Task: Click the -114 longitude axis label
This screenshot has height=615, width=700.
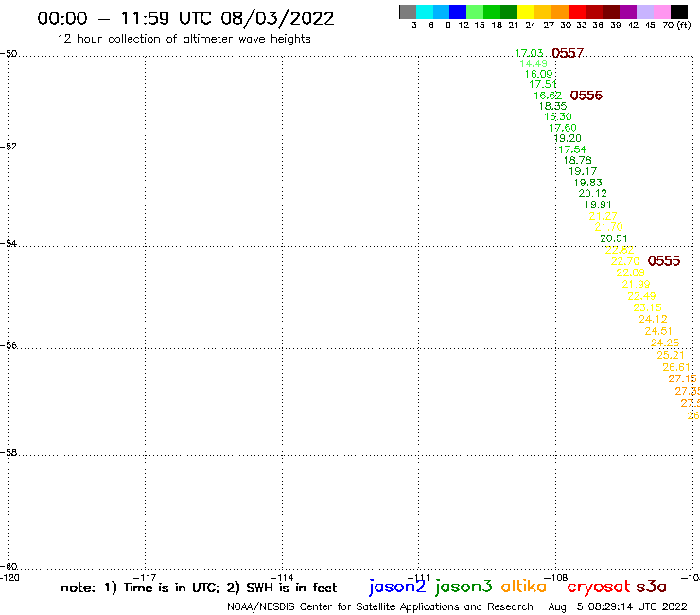Action: click(282, 577)
